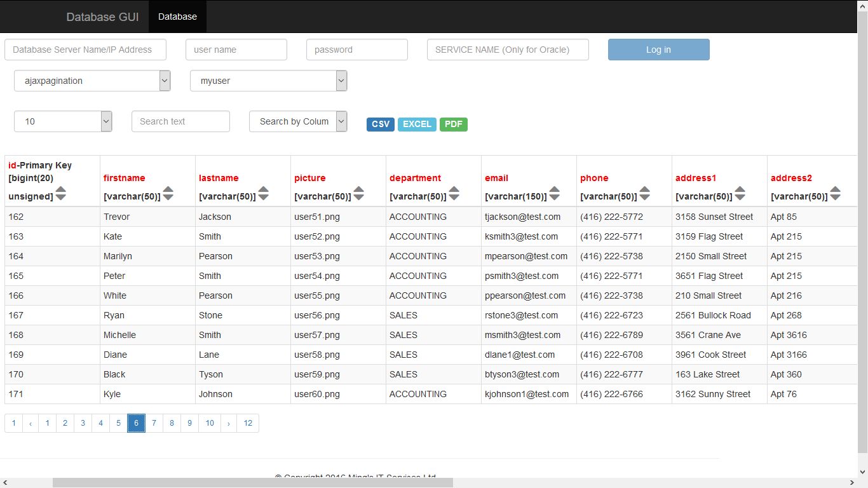
Task: Sort by the id column arrows
Action: (x=60, y=194)
